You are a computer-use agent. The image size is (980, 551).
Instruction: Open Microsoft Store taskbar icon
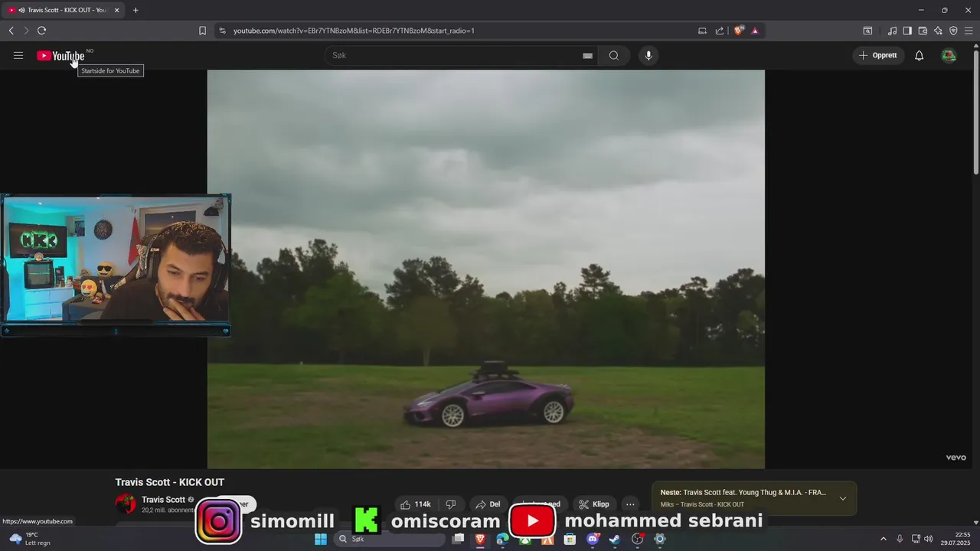(x=570, y=539)
